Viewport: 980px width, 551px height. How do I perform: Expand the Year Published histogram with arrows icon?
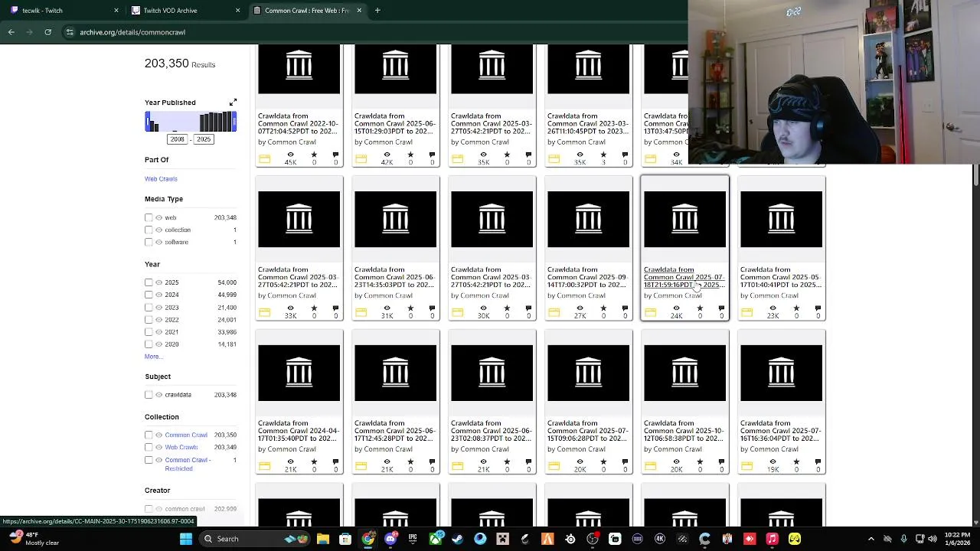[x=233, y=102]
